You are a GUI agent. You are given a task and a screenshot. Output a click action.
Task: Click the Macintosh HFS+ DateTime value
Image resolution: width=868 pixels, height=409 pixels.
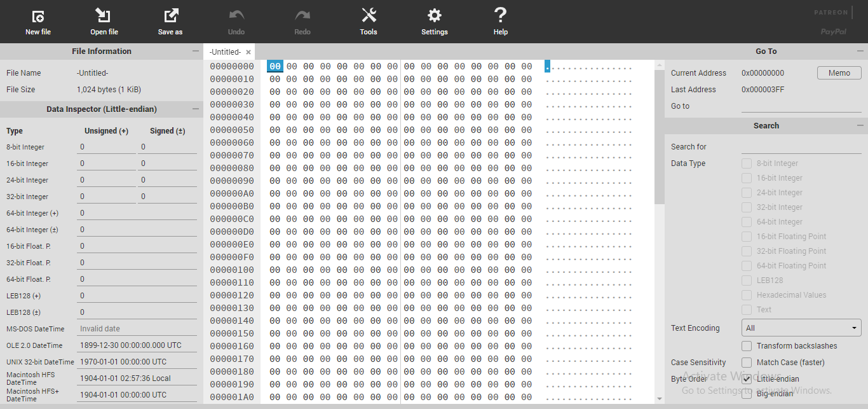pos(137,395)
